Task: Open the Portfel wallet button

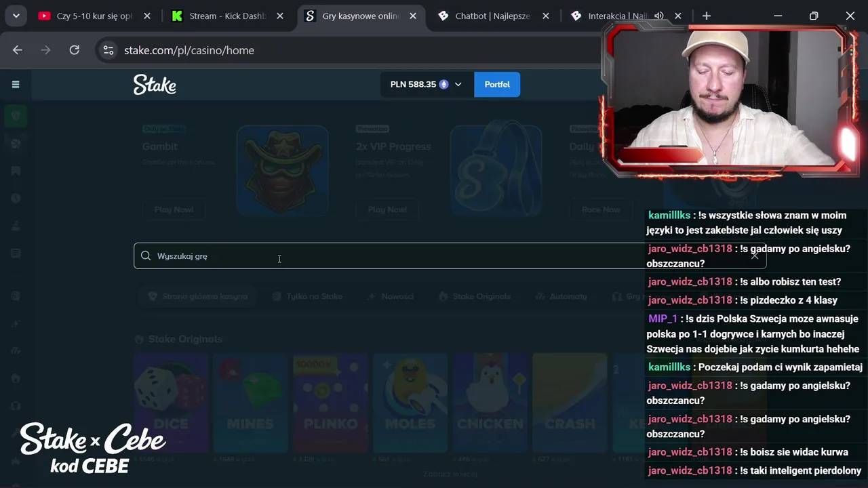Action: click(497, 85)
